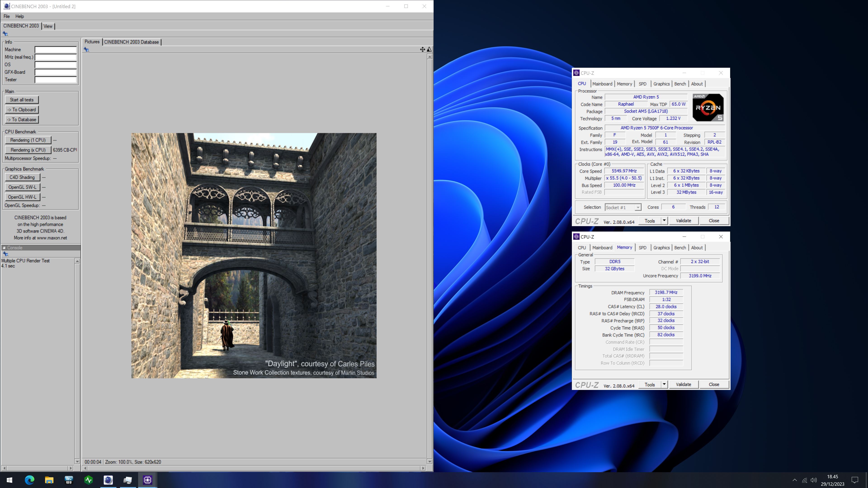The width and height of the screenshot is (868, 488).
Task: Click the move cross icon above picture
Action: [x=422, y=49]
